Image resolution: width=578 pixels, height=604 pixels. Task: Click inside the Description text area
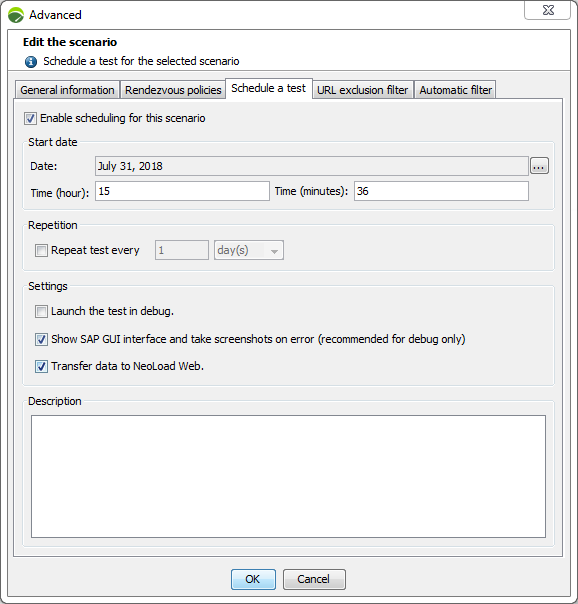pyautogui.click(x=288, y=476)
